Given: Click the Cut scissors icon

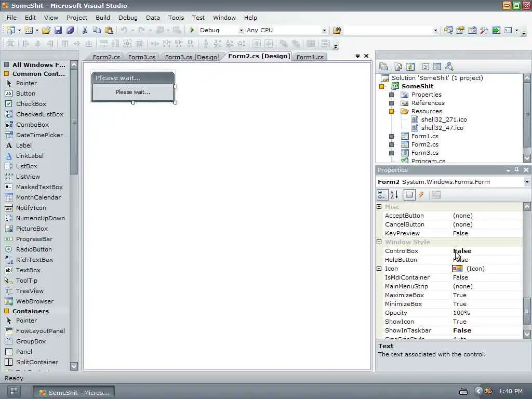Looking at the screenshot, I should pyautogui.click(x=85, y=30).
